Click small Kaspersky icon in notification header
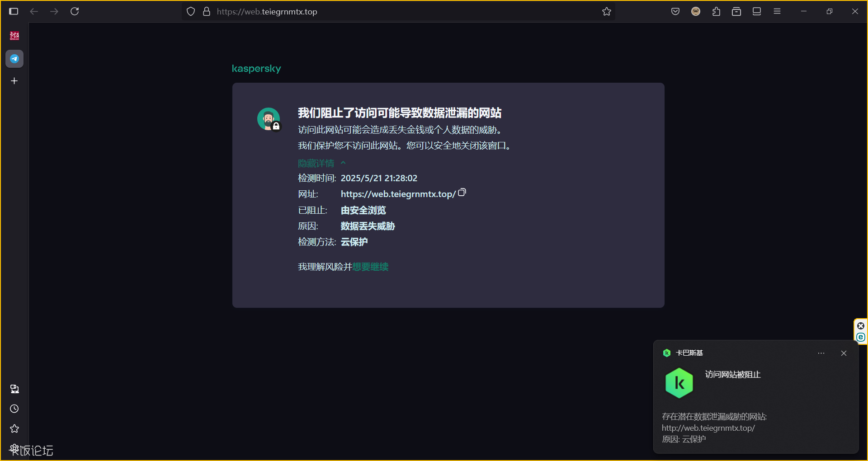This screenshot has height=461, width=868. pos(666,353)
